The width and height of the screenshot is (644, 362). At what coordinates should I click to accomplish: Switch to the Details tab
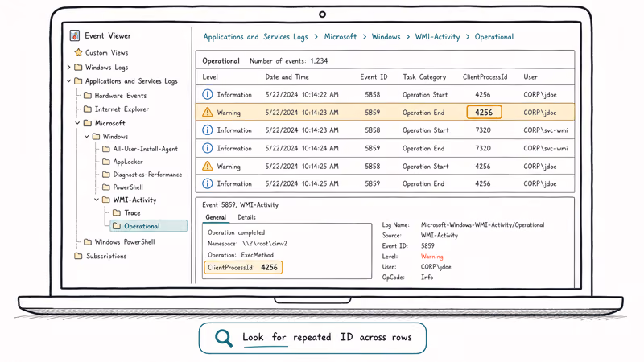(246, 217)
